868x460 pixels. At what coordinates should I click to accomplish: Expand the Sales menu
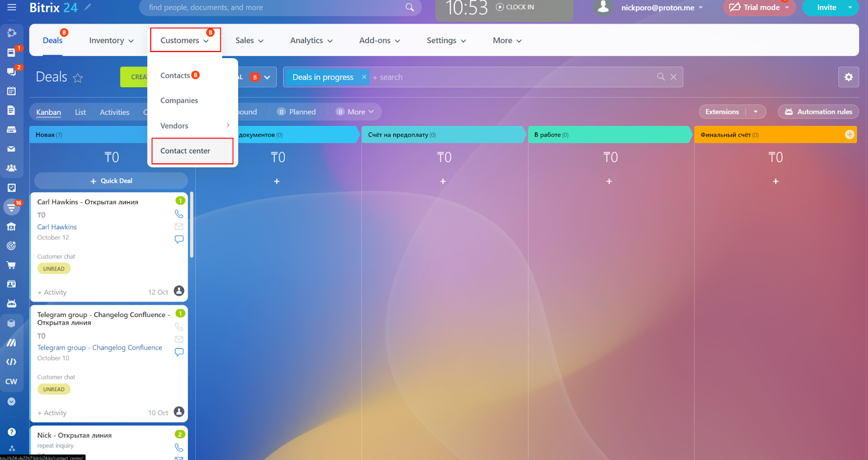click(250, 41)
